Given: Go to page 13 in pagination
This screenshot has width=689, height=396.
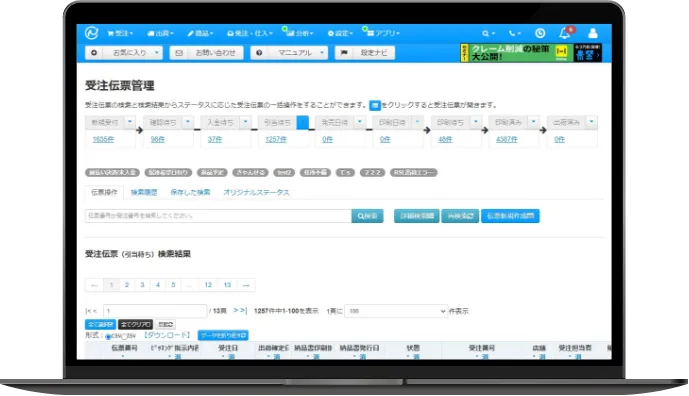Looking at the screenshot, I should 227,285.
